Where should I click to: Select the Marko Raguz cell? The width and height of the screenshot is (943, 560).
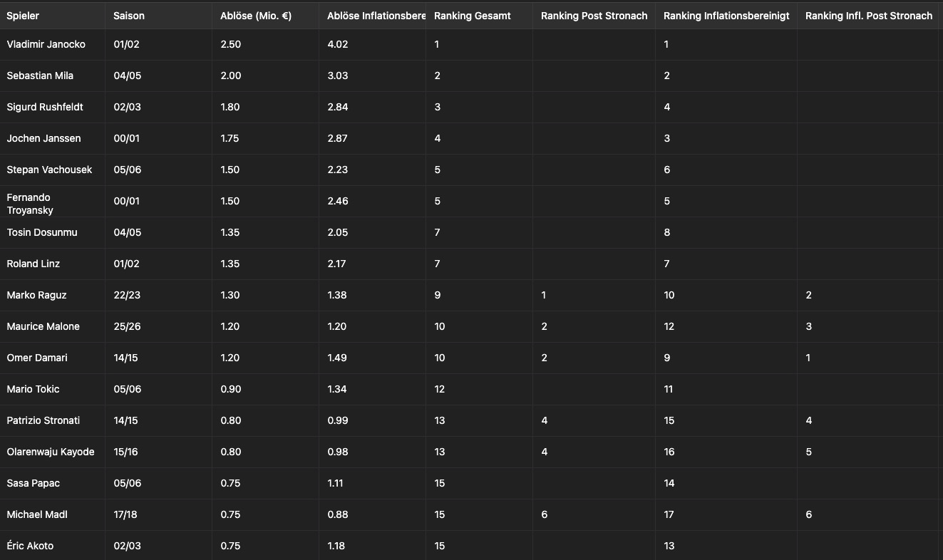click(52, 295)
